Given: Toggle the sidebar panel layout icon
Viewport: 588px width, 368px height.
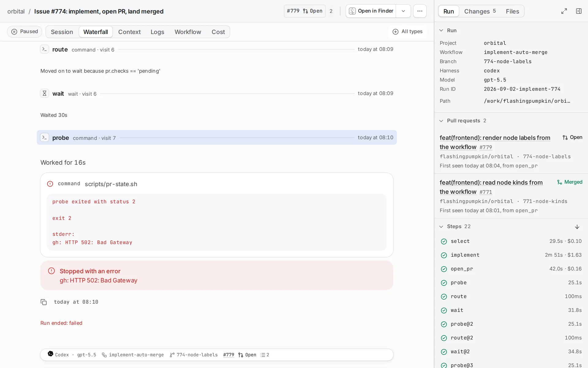Looking at the screenshot, I should coord(579,11).
